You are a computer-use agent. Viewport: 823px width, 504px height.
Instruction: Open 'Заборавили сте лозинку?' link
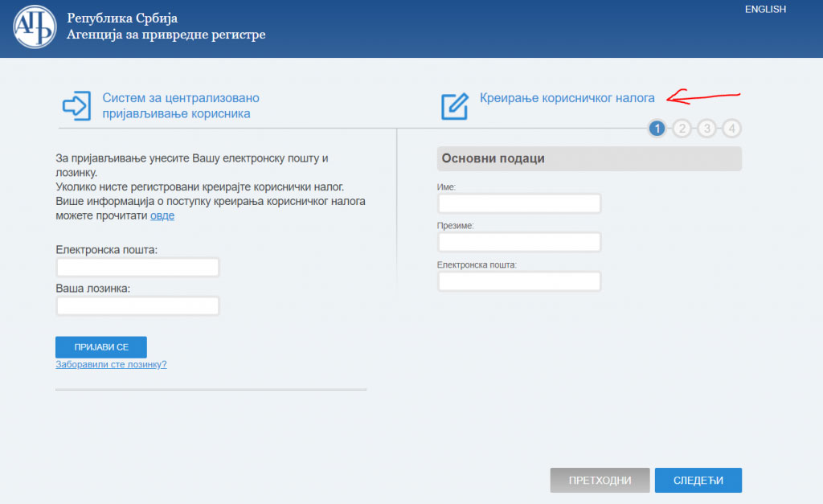tap(111, 364)
